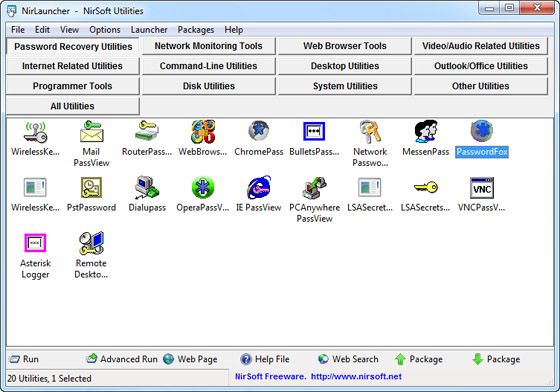Screen dimensions: 560x392
Task: Open the Edit menu
Action: (42, 30)
